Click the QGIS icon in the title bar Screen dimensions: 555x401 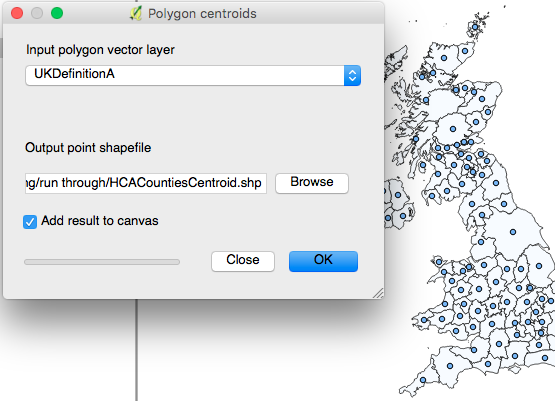[136, 13]
